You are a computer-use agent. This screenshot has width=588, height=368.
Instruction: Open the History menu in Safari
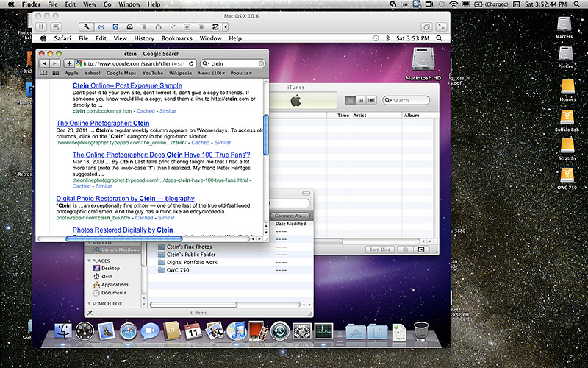pyautogui.click(x=144, y=38)
